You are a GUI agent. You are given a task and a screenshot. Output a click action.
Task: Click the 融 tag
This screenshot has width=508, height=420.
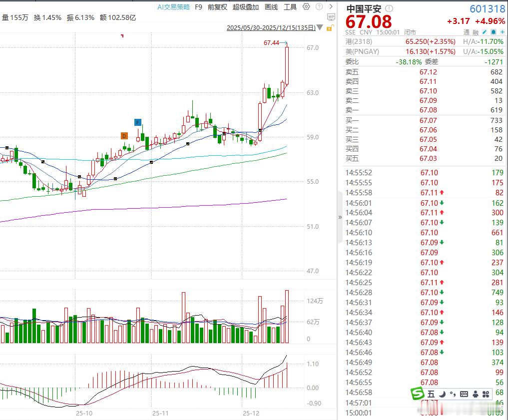click(475, 32)
